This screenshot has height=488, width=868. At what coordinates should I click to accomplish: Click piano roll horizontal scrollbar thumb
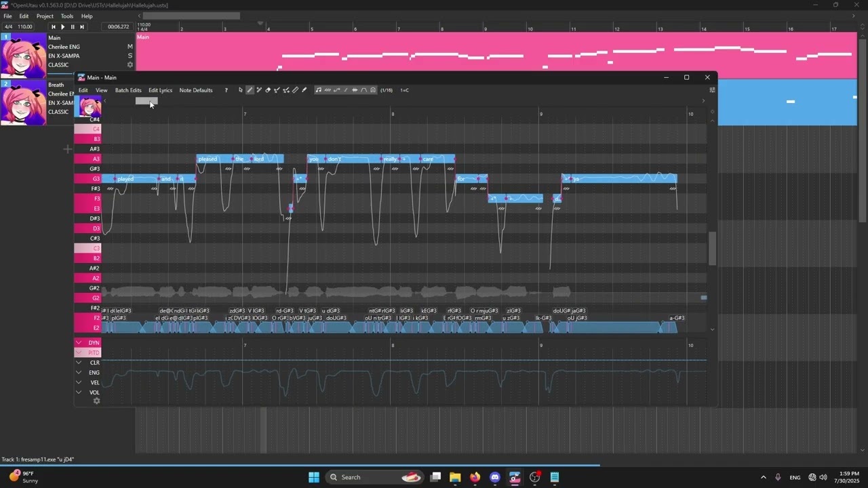pos(146,101)
